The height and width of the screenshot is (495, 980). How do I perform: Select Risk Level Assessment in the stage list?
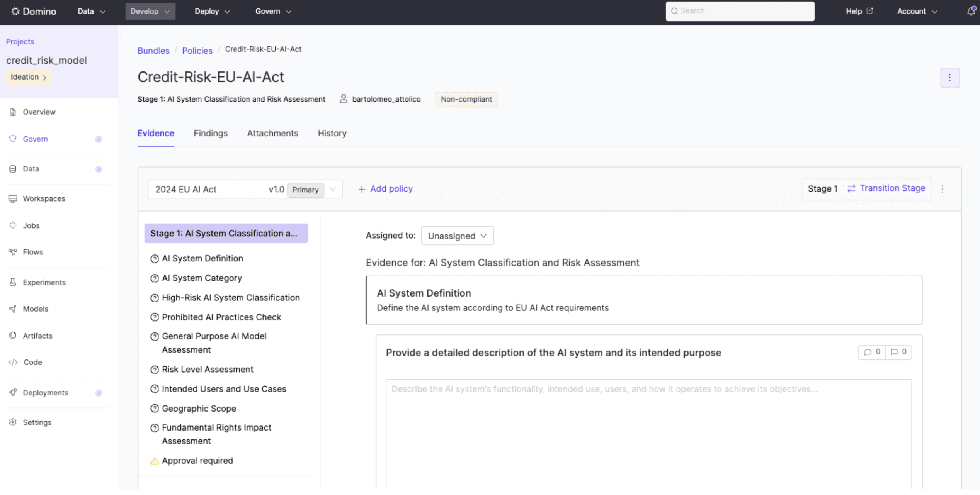tap(207, 369)
